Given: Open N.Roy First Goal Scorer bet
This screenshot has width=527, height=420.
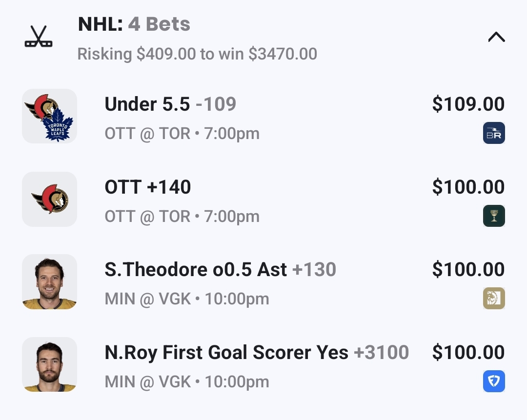Looking at the screenshot, I should 256,353.
